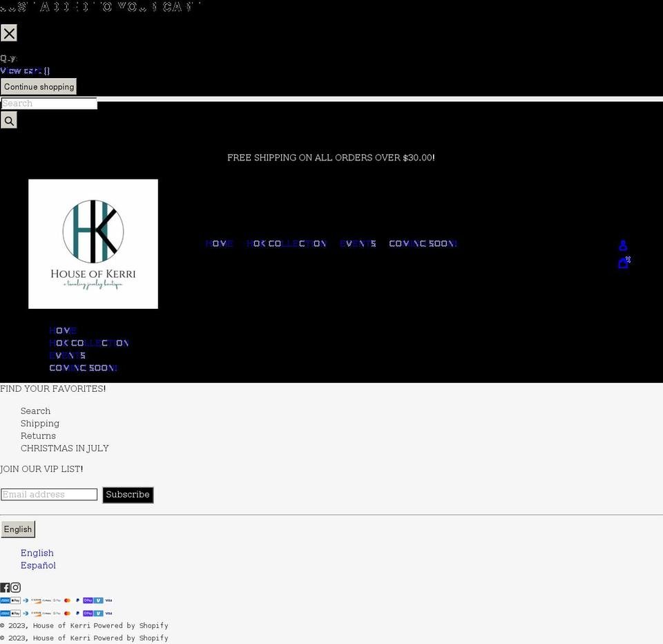Click the Meta Pay icon in upper payment row
663x644 pixels.
(46, 600)
